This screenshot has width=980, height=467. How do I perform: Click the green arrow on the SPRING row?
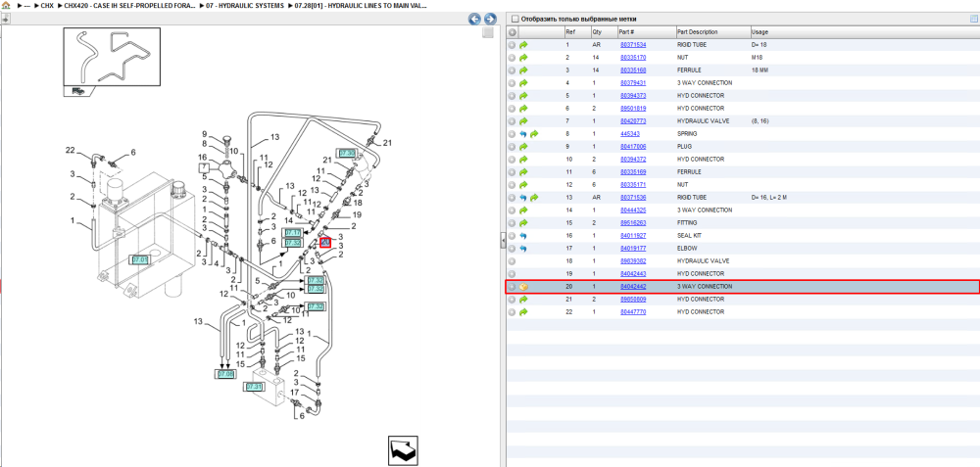534,133
